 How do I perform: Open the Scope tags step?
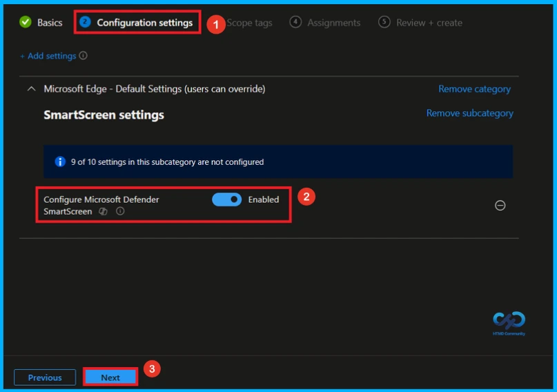(249, 23)
